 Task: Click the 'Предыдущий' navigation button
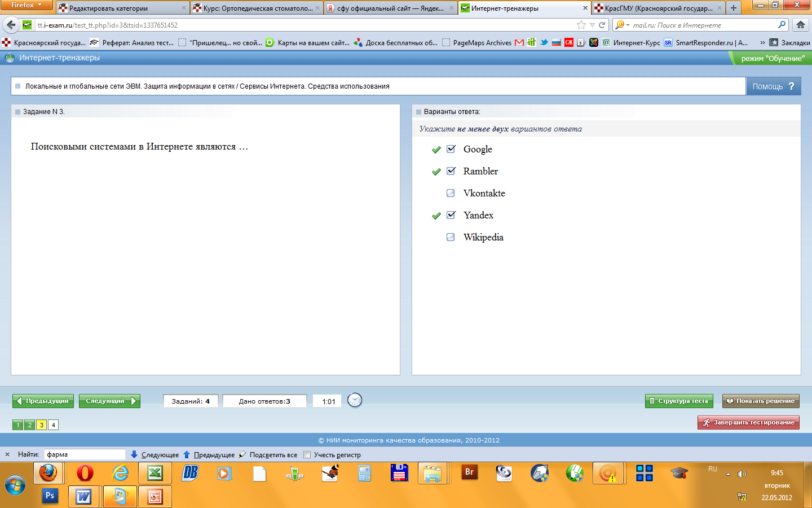43,401
